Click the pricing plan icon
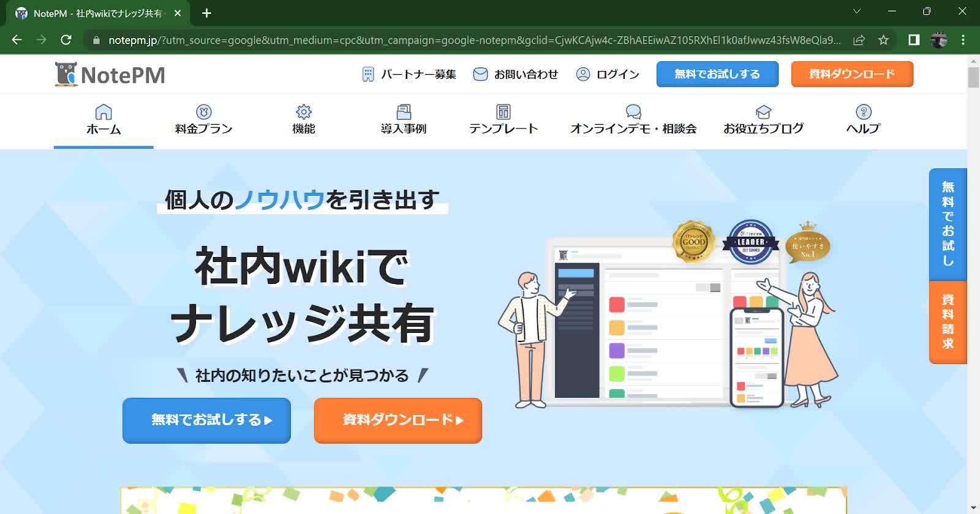 (x=203, y=111)
